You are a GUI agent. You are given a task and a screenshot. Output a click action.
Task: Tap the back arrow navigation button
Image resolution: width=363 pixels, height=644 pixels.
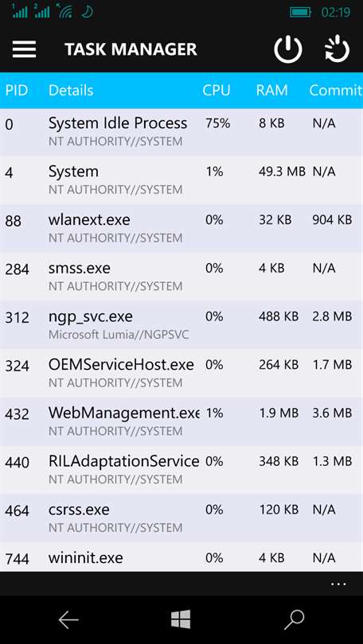pyautogui.click(x=68, y=619)
